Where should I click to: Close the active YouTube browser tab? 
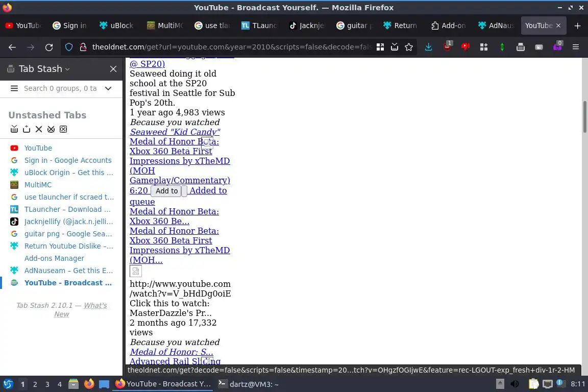click(558, 26)
